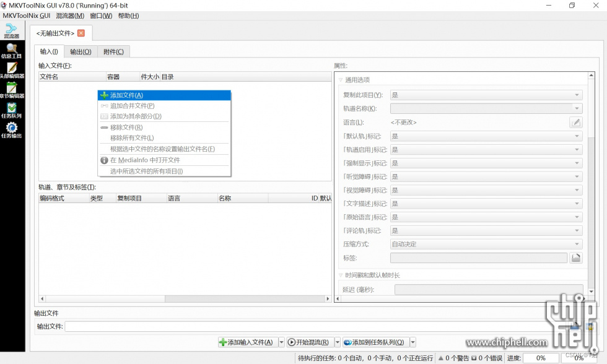Switch to the 输出(O) tab
607x364 pixels.
81,52
